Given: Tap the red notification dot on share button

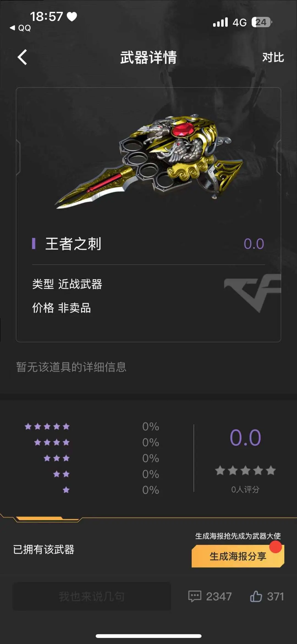Looking at the screenshot, I should [x=276, y=547].
